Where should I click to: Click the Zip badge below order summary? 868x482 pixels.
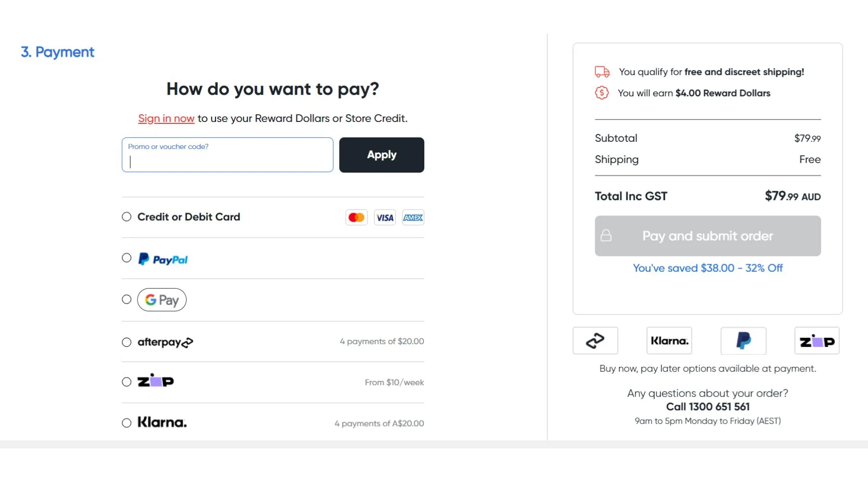pos(817,341)
